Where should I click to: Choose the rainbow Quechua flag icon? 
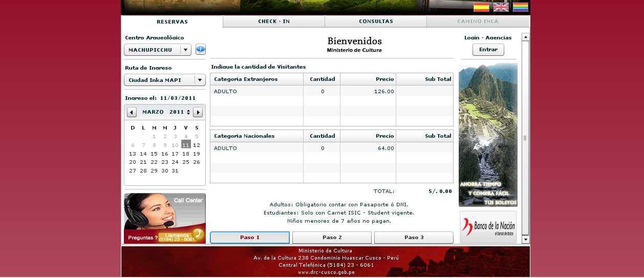[520, 7]
